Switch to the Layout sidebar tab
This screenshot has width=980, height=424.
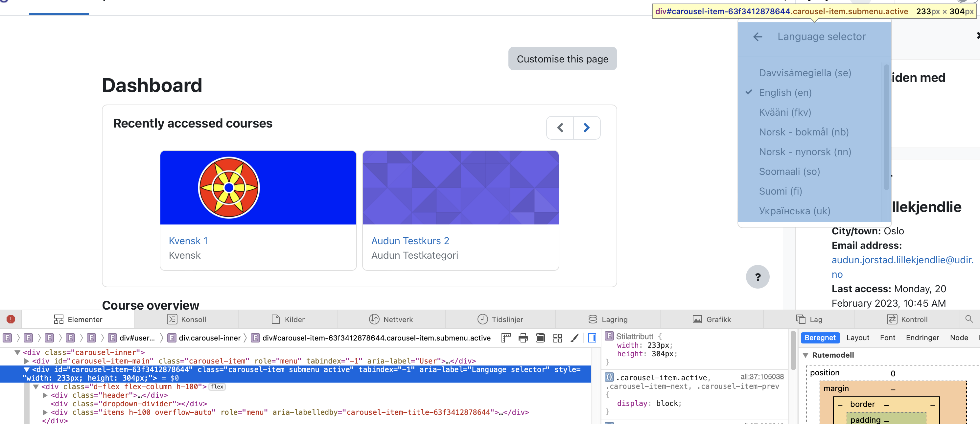point(857,338)
